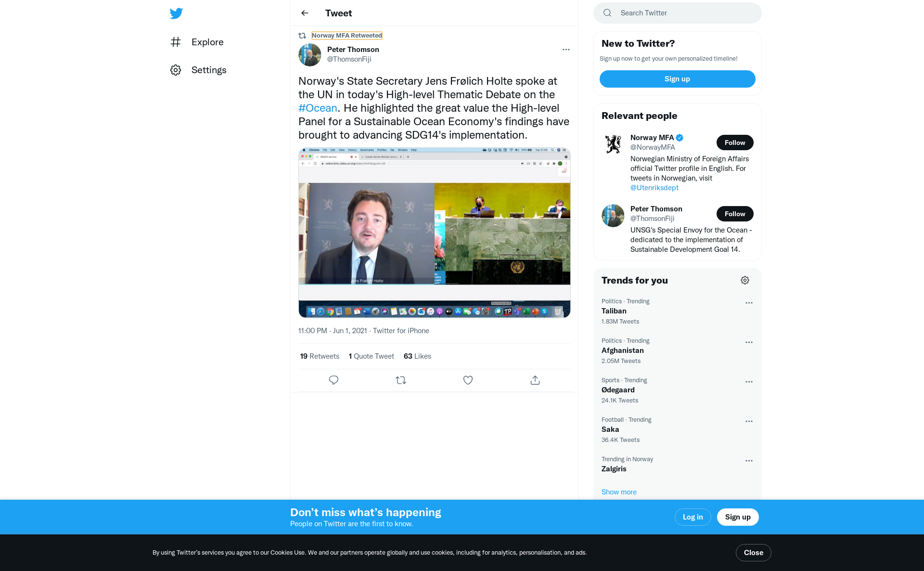The image size is (924, 571).
Task: Open the Saka trend
Action: [x=678, y=429]
